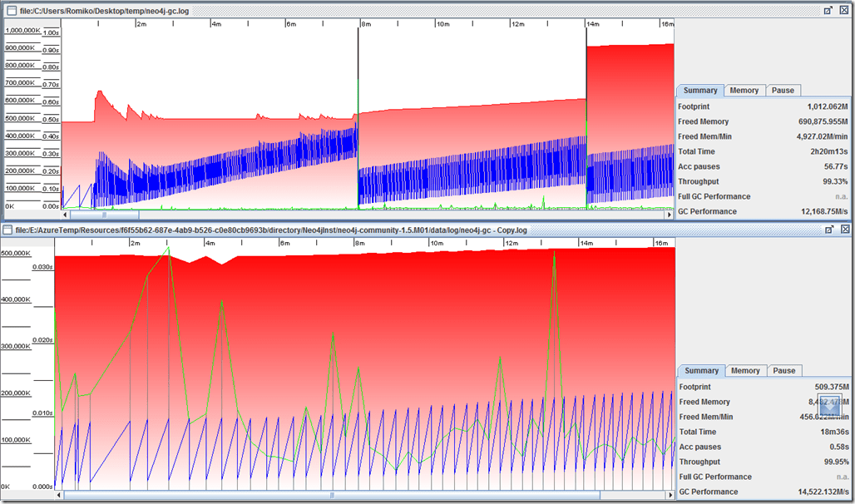The image size is (855, 504).
Task: Maximize the top neo4j-gc.log chart frame
Action: point(828,11)
